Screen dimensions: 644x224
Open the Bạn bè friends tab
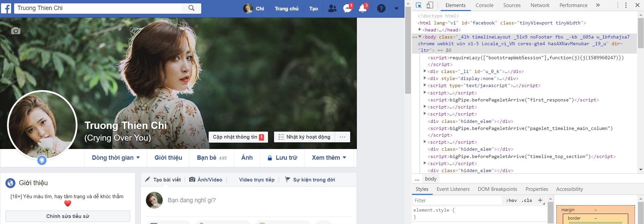pos(212,158)
